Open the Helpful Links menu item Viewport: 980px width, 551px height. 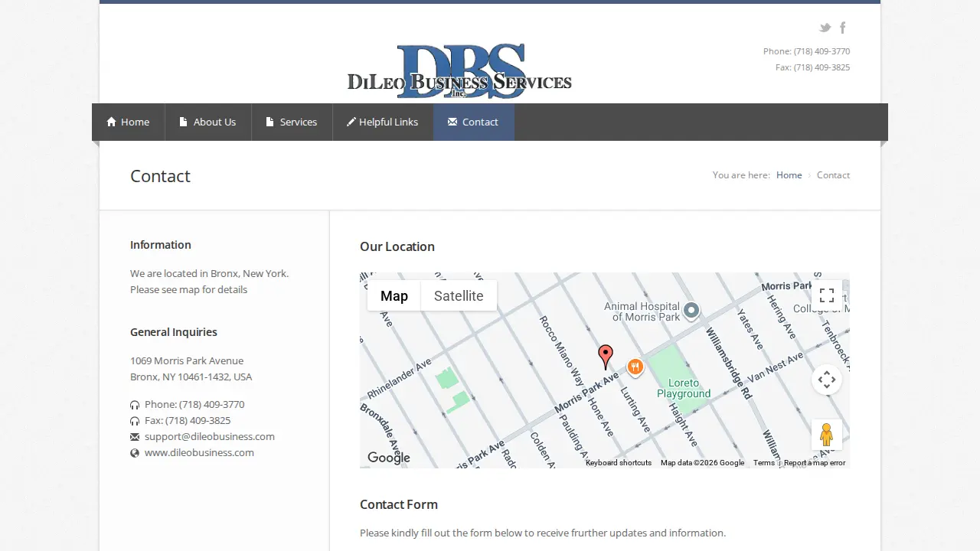coord(383,122)
